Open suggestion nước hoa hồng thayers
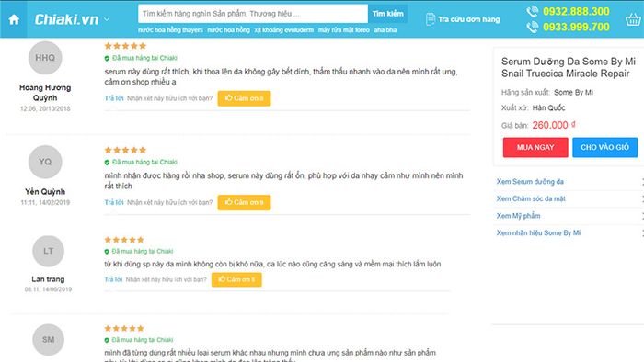644x362 pixels. [x=170, y=30]
